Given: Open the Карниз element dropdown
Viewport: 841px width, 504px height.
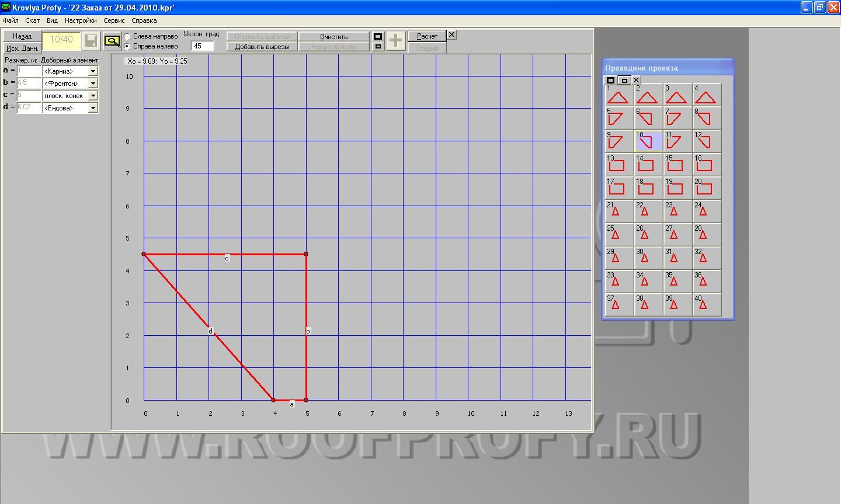Looking at the screenshot, I should (93, 71).
